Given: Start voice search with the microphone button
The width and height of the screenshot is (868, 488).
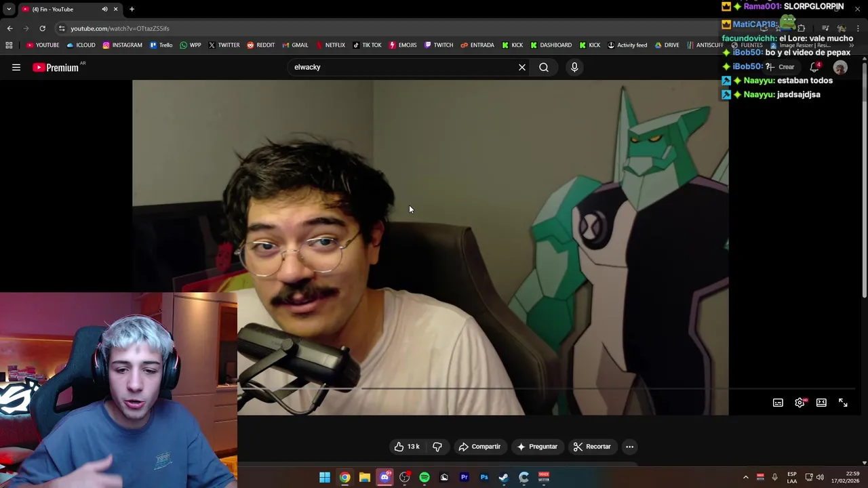Looking at the screenshot, I should tap(574, 67).
